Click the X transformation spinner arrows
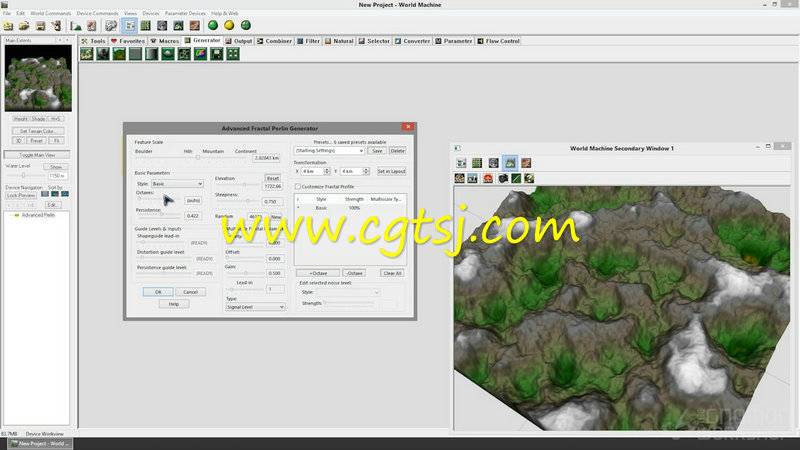Viewport: 800px width, 450px height. click(327, 171)
